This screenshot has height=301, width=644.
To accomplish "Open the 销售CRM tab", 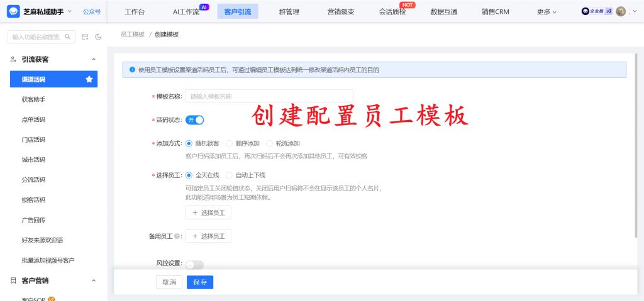I will tap(496, 12).
